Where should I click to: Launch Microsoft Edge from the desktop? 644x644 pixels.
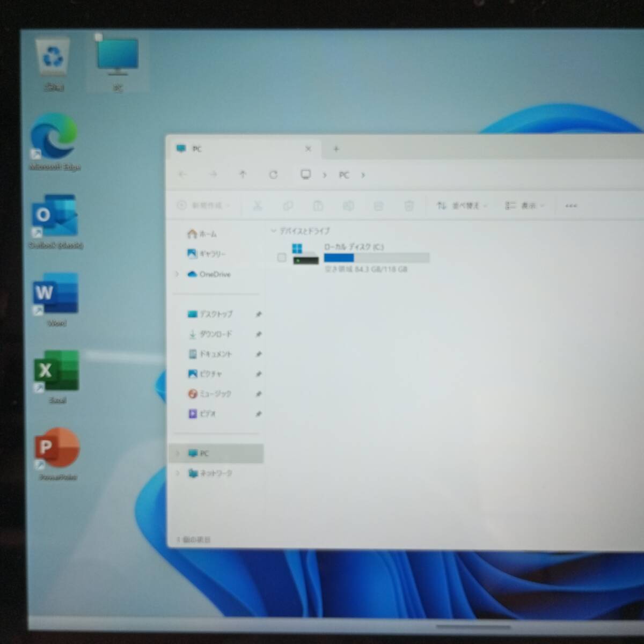pyautogui.click(x=54, y=142)
